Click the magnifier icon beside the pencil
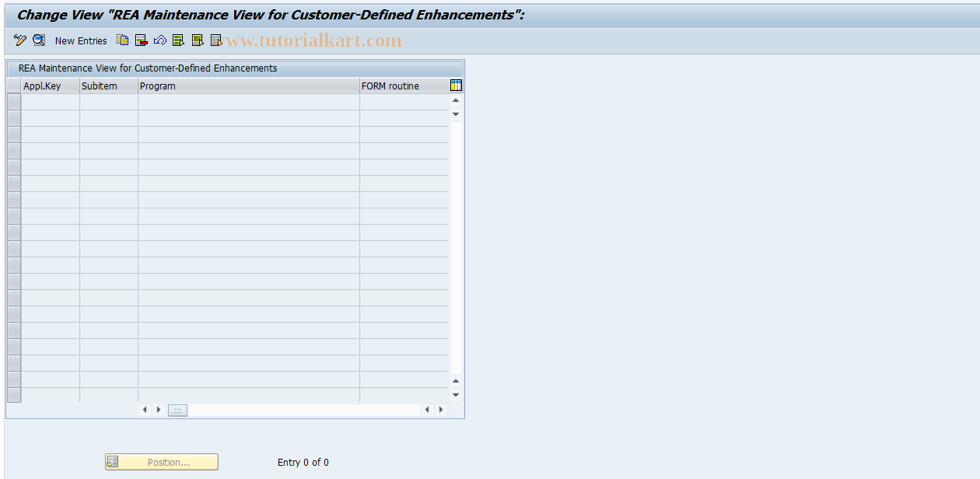 (39, 40)
